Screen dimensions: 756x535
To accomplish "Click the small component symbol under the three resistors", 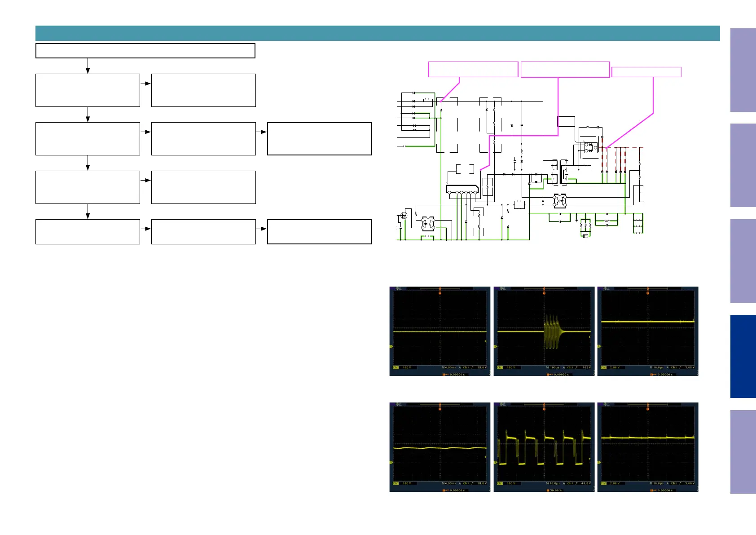I will point(585,236).
